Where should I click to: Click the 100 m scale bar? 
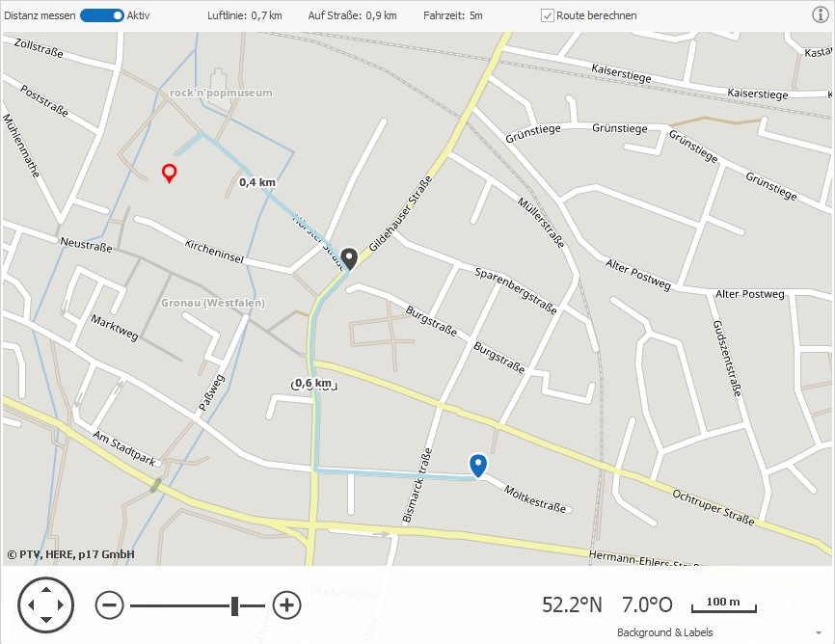pyautogui.click(x=723, y=605)
